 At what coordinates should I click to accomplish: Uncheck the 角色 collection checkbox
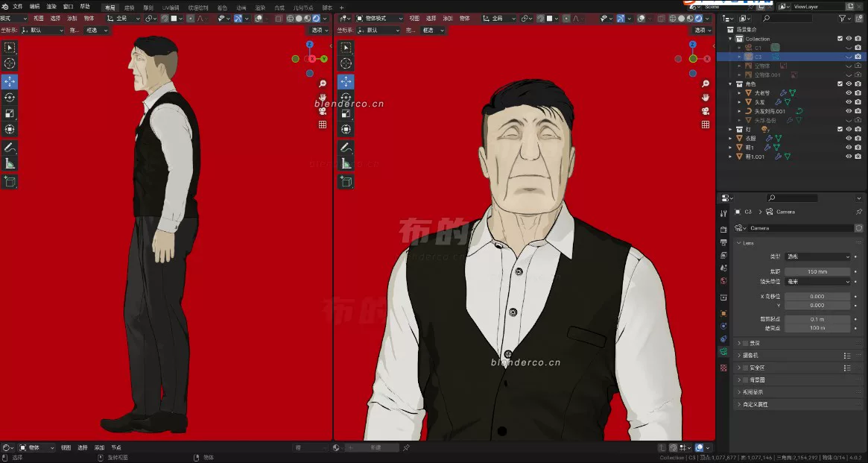(840, 84)
